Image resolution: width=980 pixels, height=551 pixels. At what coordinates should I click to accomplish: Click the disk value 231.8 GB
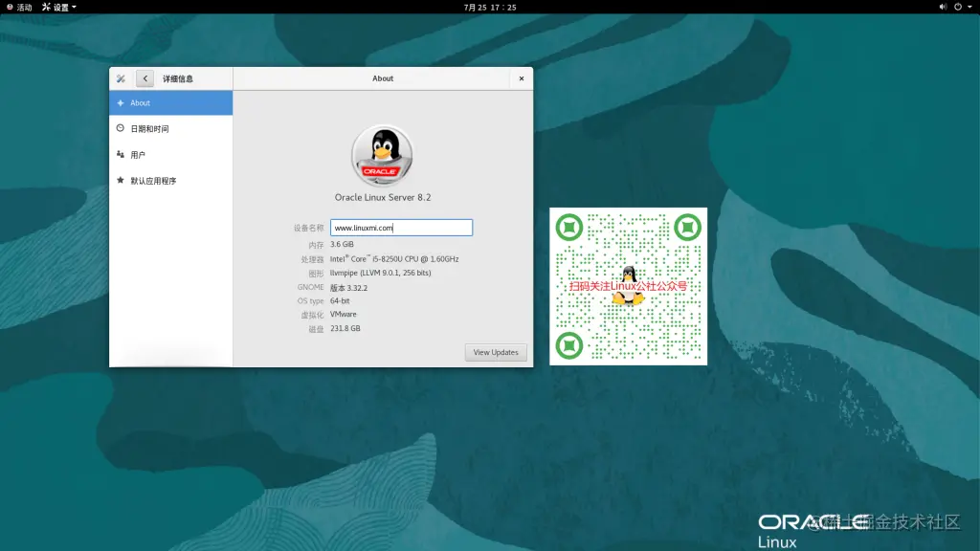tap(345, 329)
